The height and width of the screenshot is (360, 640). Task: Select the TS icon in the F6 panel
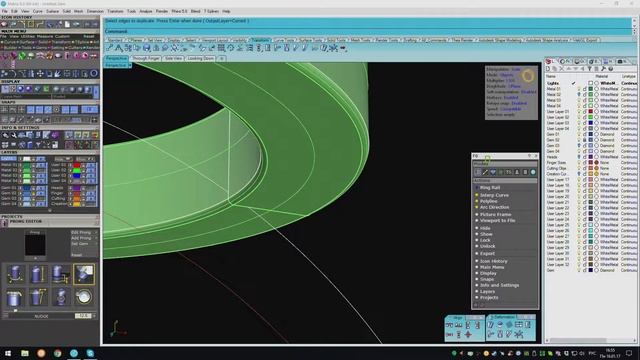click(x=509, y=172)
